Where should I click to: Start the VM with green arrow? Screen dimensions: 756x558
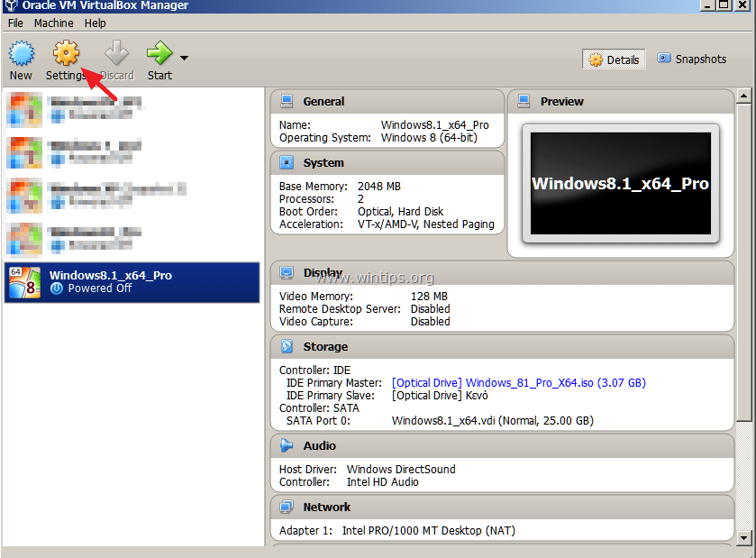tap(159, 52)
